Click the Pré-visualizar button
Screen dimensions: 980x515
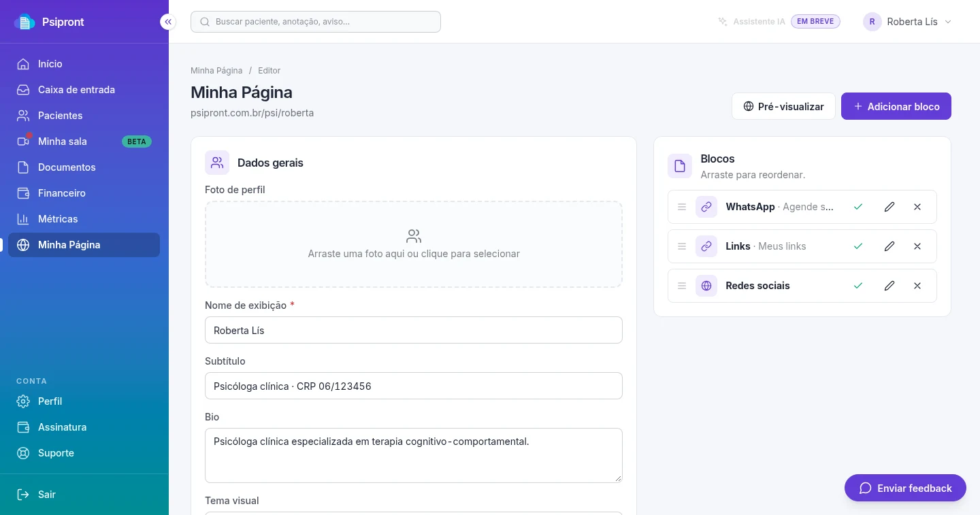pos(783,106)
